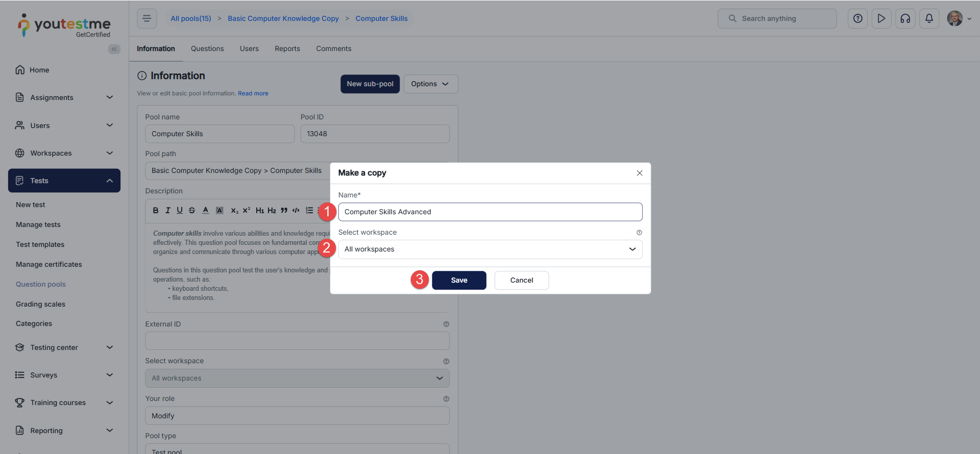The height and width of the screenshot is (454, 980).
Task: Click the Home icon in sidebar
Action: (x=20, y=70)
